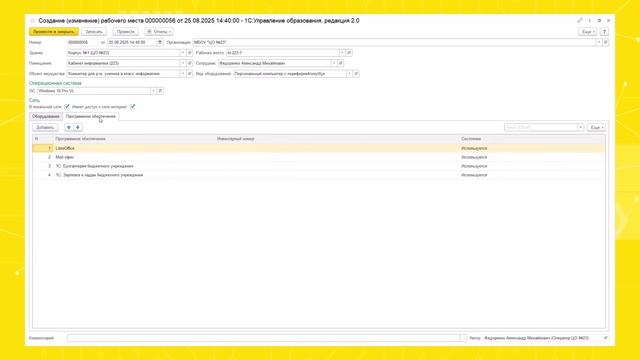Select the LibreOffice row in the table
The width and height of the screenshot is (640, 360).
pyautogui.click(x=319, y=148)
